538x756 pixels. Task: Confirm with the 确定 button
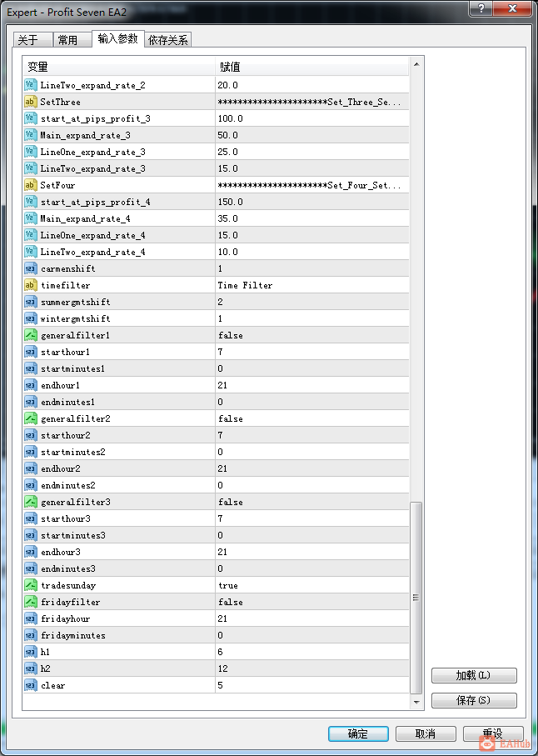[358, 733]
